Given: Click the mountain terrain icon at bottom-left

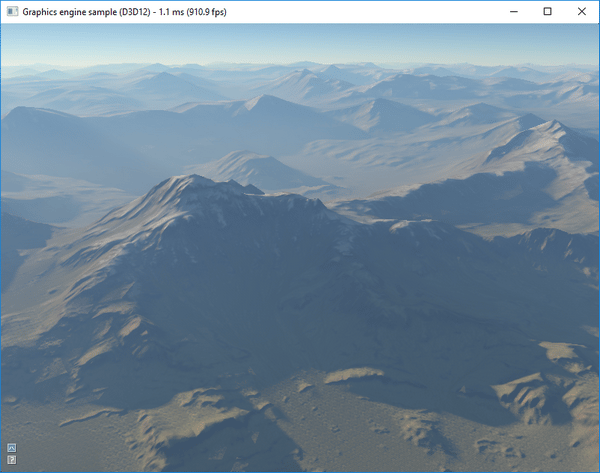Looking at the screenshot, I should click(12, 447).
